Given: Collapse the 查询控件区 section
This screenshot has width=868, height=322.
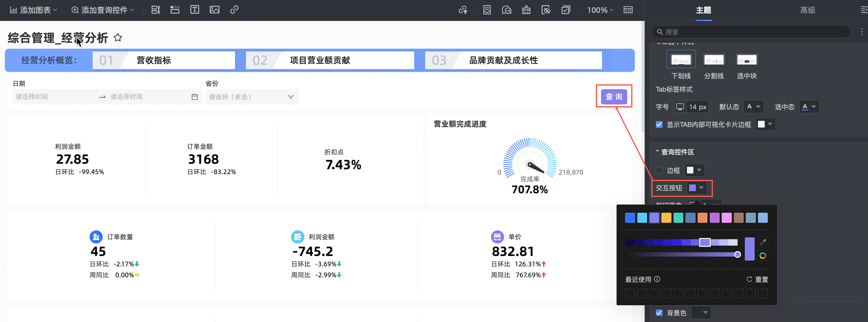Looking at the screenshot, I should [x=657, y=151].
